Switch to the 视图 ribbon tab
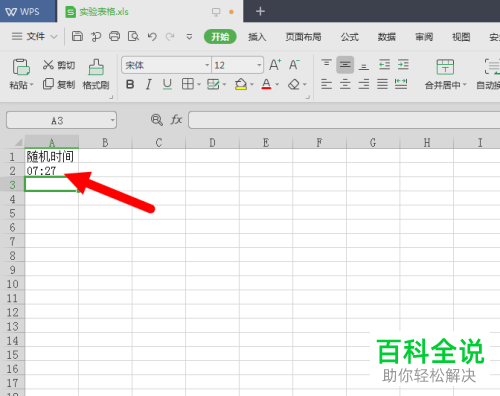This screenshot has height=396, width=500. 461,37
